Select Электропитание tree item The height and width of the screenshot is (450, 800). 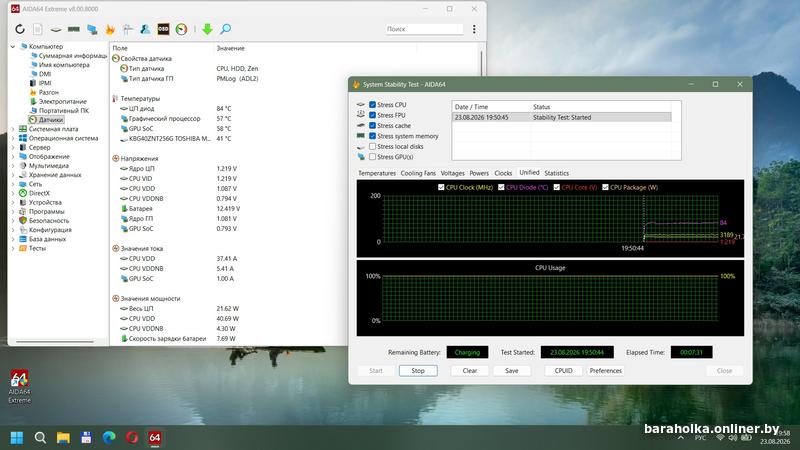click(63, 102)
